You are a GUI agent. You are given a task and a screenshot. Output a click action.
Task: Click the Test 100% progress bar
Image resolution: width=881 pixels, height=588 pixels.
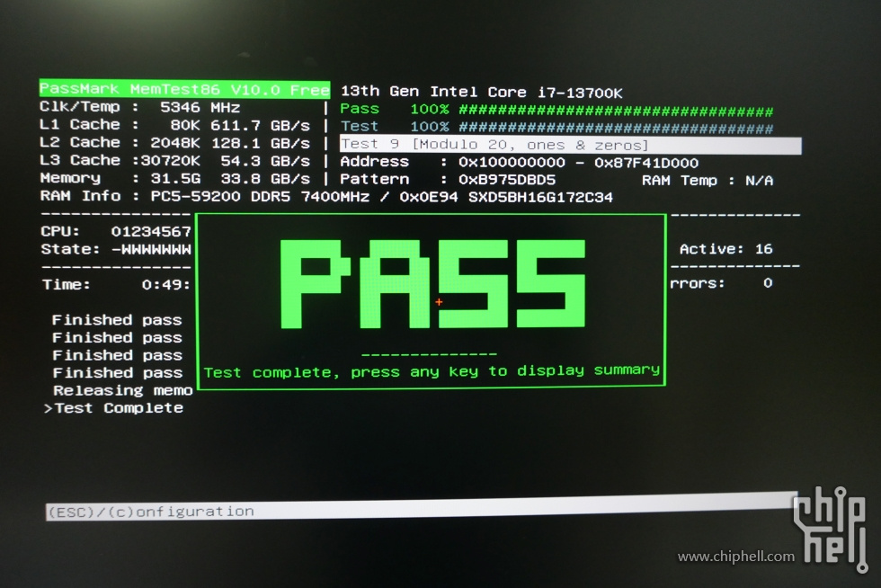[556, 127]
